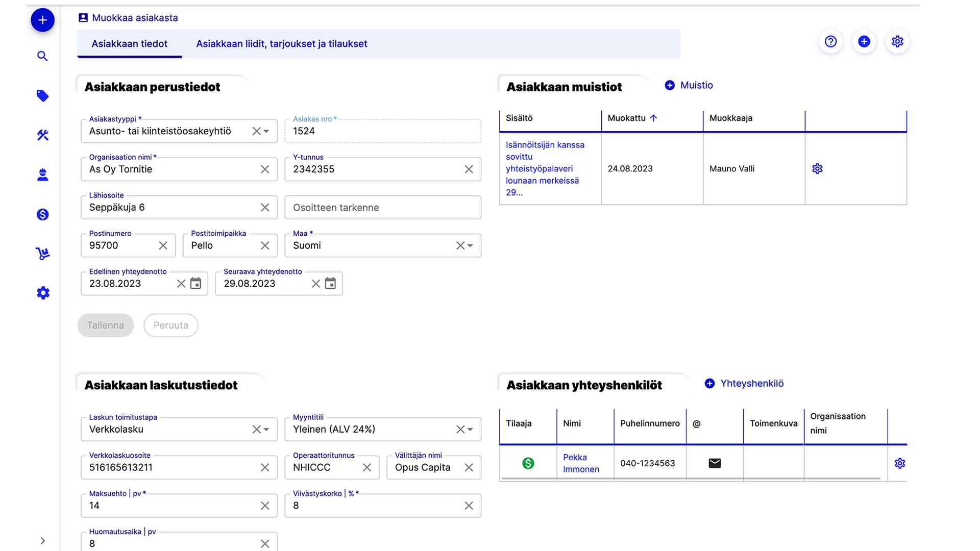Open the search icon in sidebar
The height and width of the screenshot is (551, 980).
(x=43, y=56)
